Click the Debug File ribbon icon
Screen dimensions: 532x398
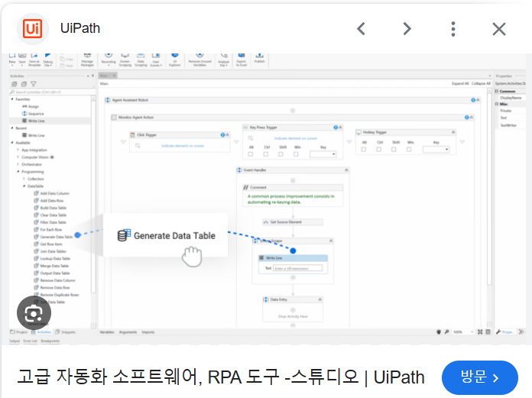click(x=48, y=60)
